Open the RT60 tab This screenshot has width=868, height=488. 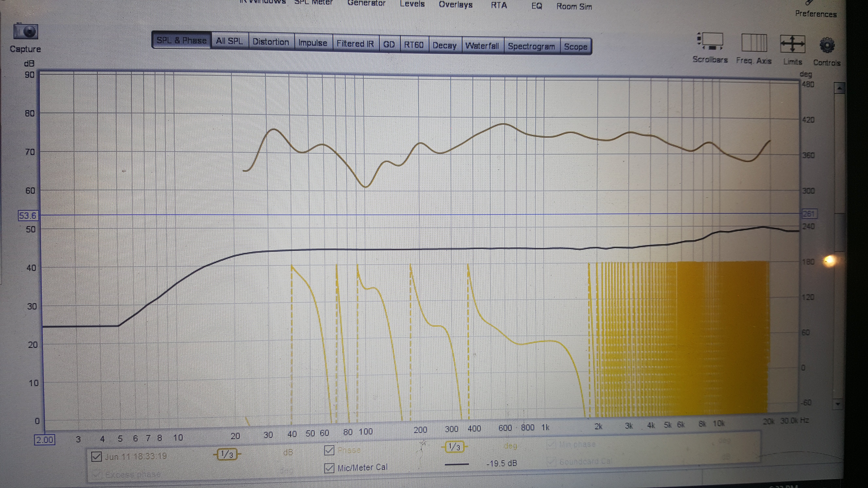(x=414, y=45)
